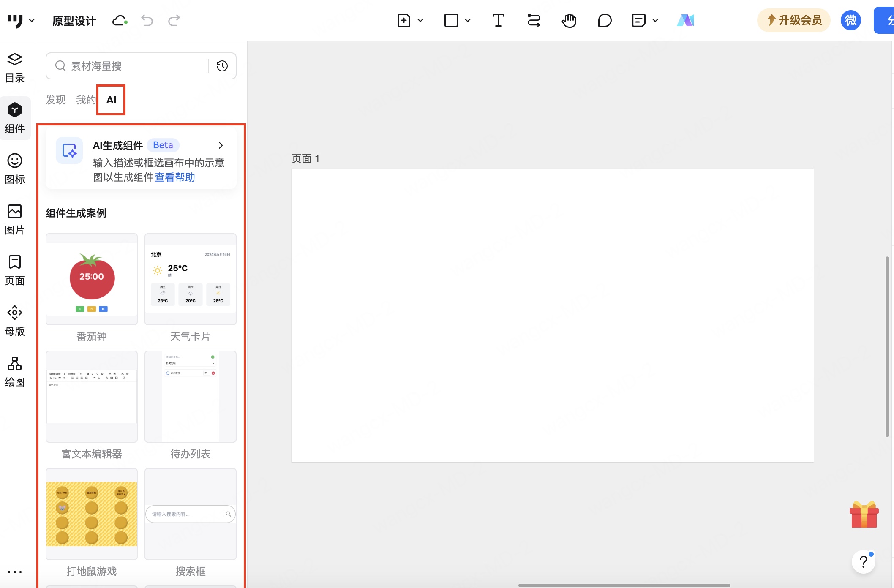Switch to the 我的 tab
The height and width of the screenshot is (588, 894).
tap(86, 100)
